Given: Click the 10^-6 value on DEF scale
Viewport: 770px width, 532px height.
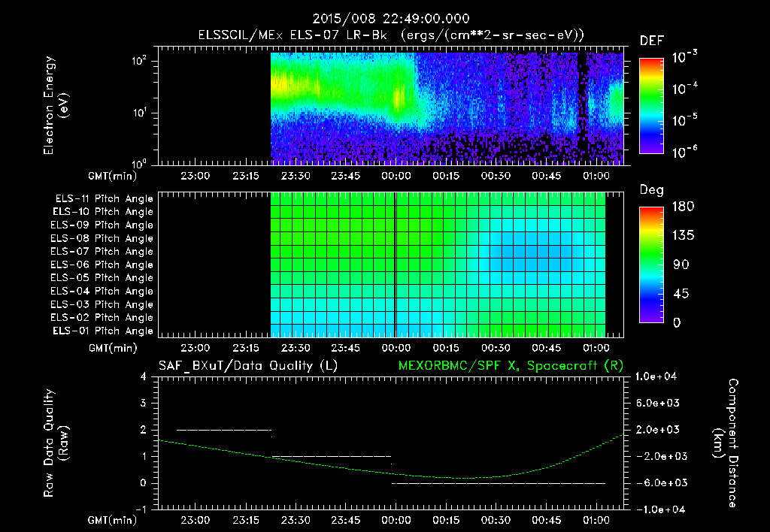Looking at the screenshot, I should (x=685, y=152).
